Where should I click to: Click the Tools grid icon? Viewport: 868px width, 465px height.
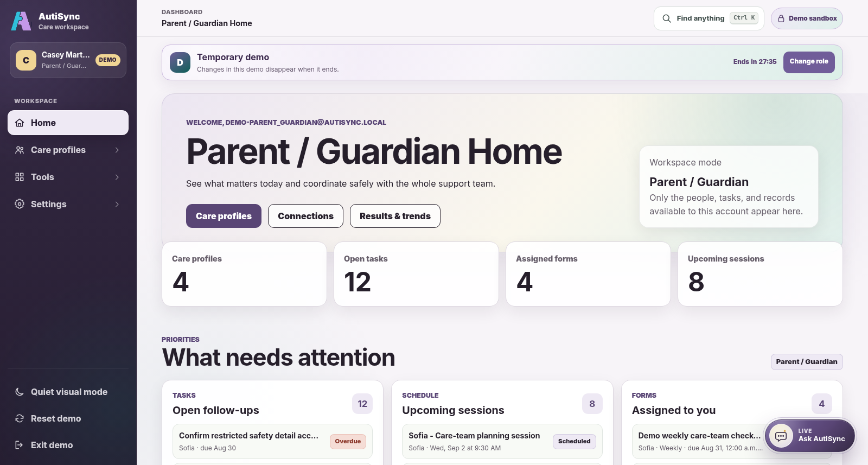[x=20, y=177]
